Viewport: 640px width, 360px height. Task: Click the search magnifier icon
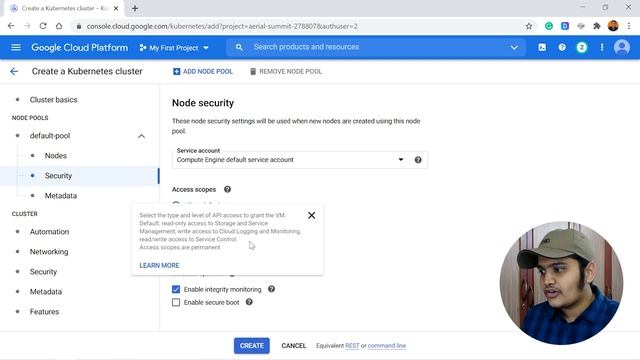click(239, 47)
